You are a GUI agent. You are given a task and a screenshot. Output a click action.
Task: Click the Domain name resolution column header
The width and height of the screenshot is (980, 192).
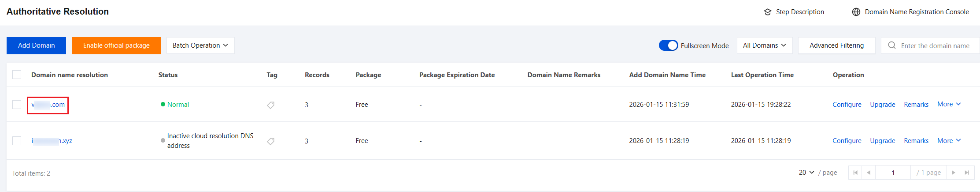coord(70,75)
